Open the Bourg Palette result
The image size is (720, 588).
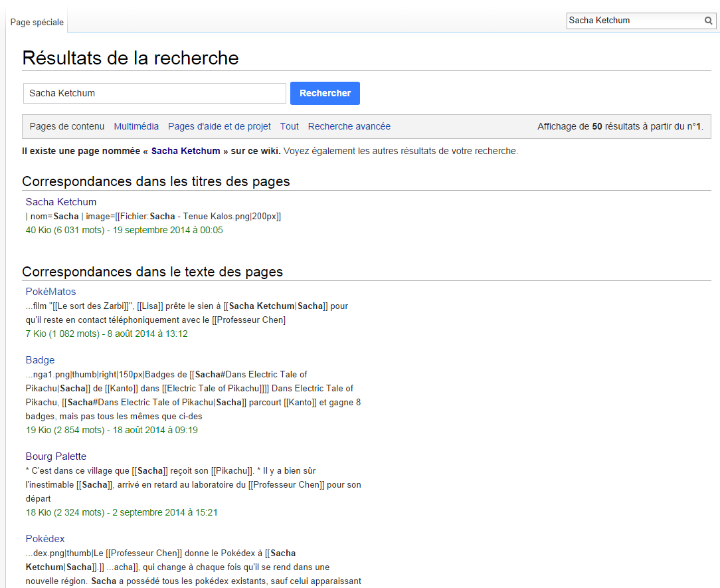pos(56,456)
